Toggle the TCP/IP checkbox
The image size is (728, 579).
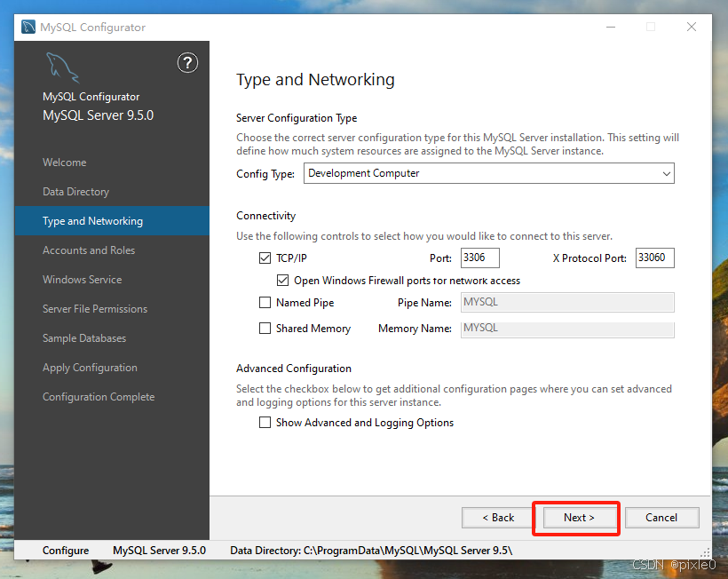[265, 258]
